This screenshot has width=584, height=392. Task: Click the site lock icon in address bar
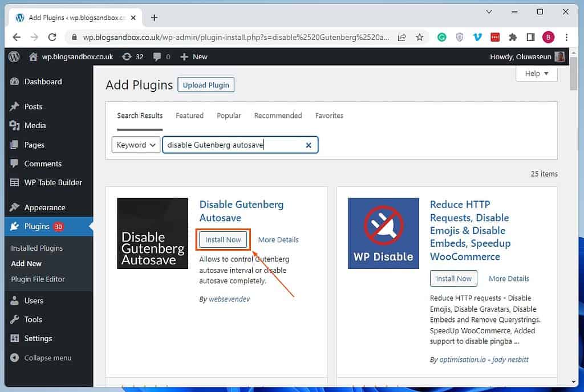74,37
